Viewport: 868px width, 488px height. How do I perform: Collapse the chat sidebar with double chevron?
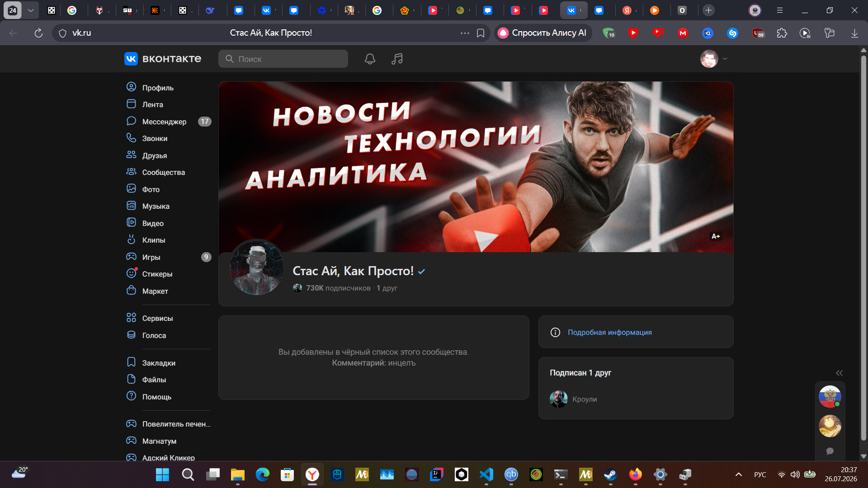tap(839, 373)
